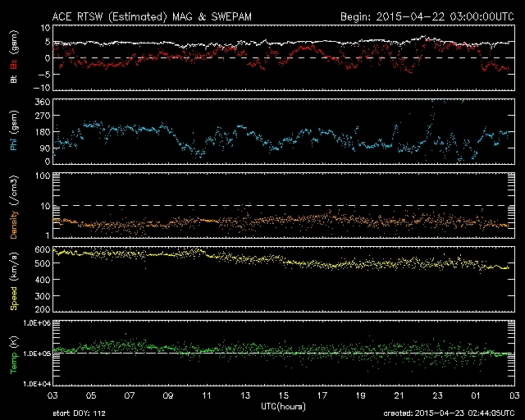Click the '400' tick on the Speed axis
This screenshot has width=525, height=420.
(43, 280)
